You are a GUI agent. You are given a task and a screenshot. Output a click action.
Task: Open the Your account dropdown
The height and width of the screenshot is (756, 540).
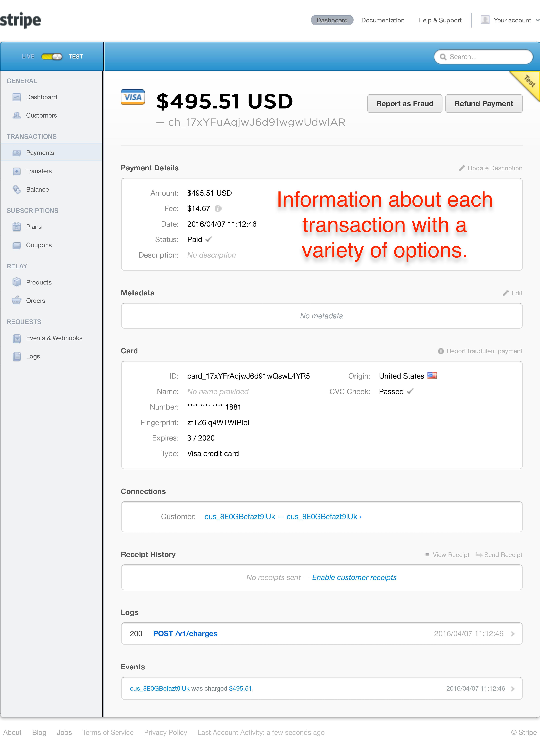click(512, 20)
